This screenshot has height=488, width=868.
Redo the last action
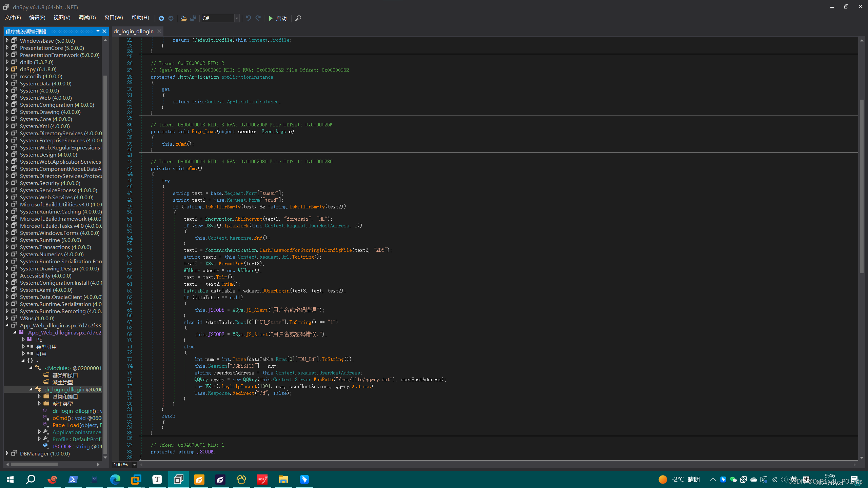(x=258, y=18)
